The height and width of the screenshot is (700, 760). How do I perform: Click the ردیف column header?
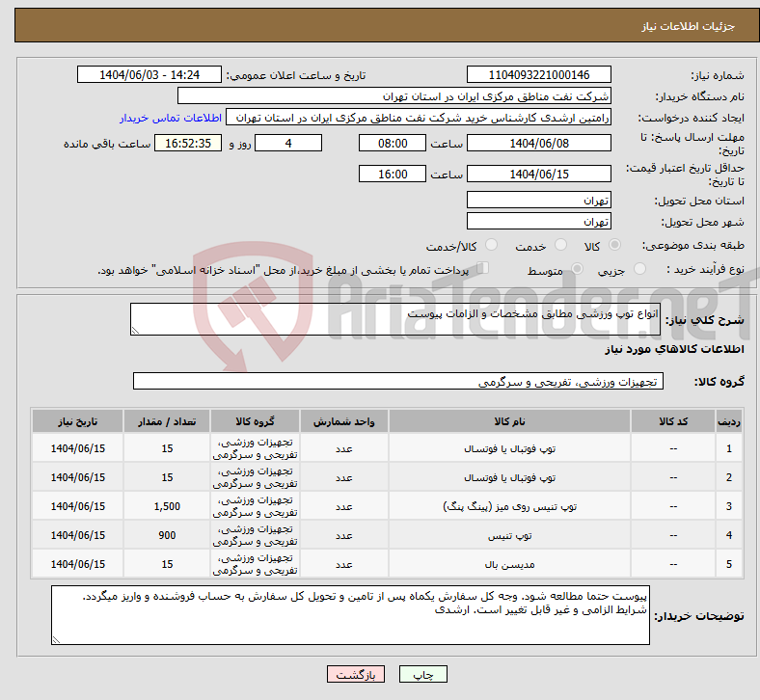(x=728, y=421)
